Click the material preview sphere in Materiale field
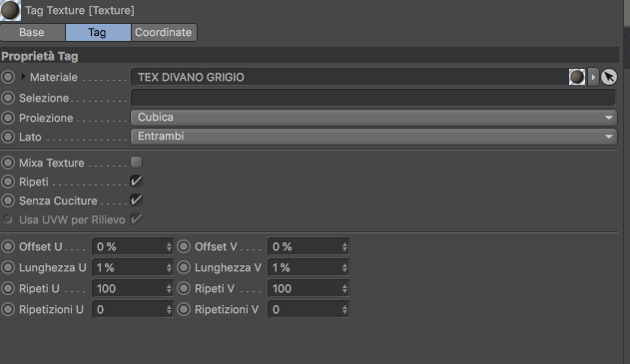The width and height of the screenshot is (630, 364). point(576,77)
